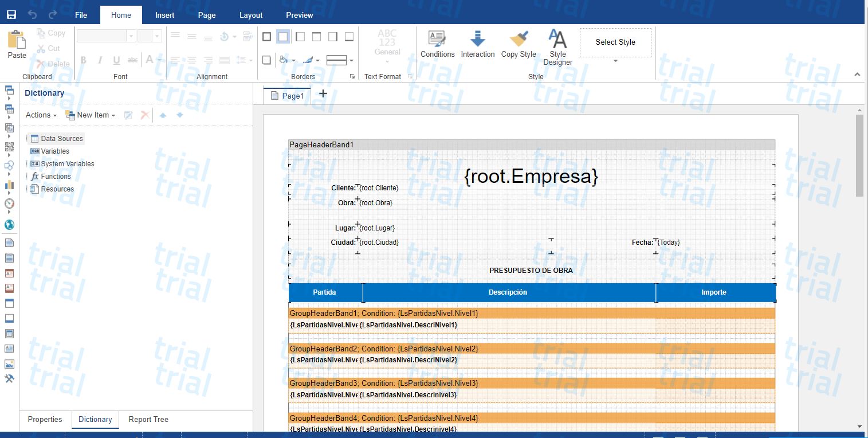Switch to the Insert ribbon tab
Image resolution: width=868 pixels, height=438 pixels.
(164, 15)
